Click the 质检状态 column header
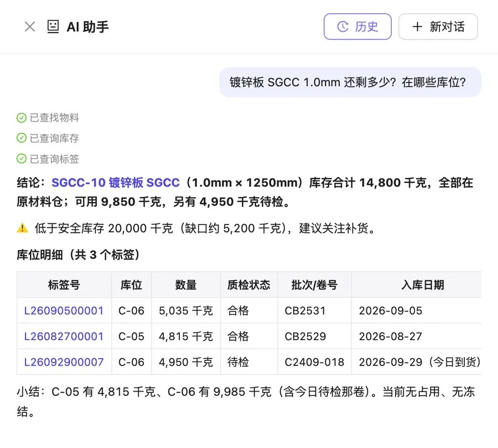 (249, 285)
